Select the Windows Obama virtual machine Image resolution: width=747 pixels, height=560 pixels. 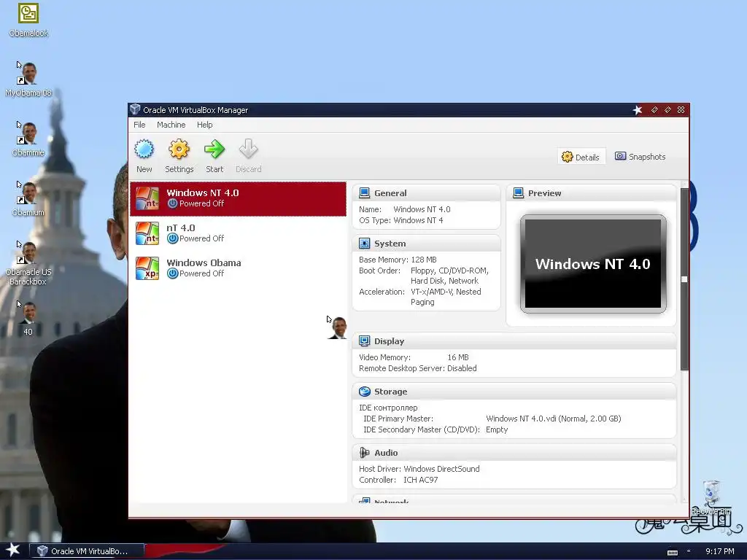tap(239, 268)
